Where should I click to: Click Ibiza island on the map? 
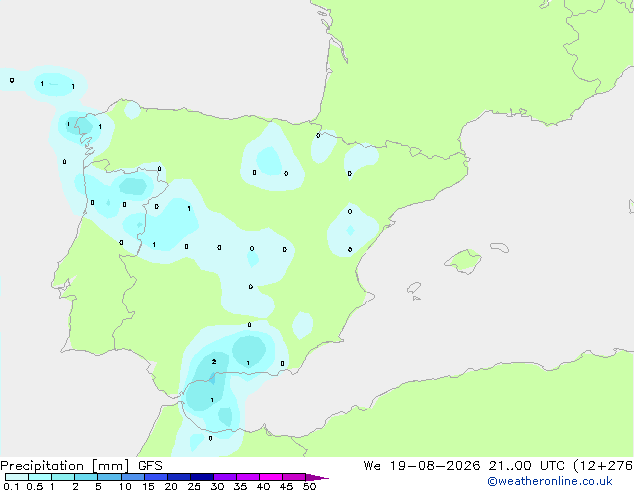414,288
